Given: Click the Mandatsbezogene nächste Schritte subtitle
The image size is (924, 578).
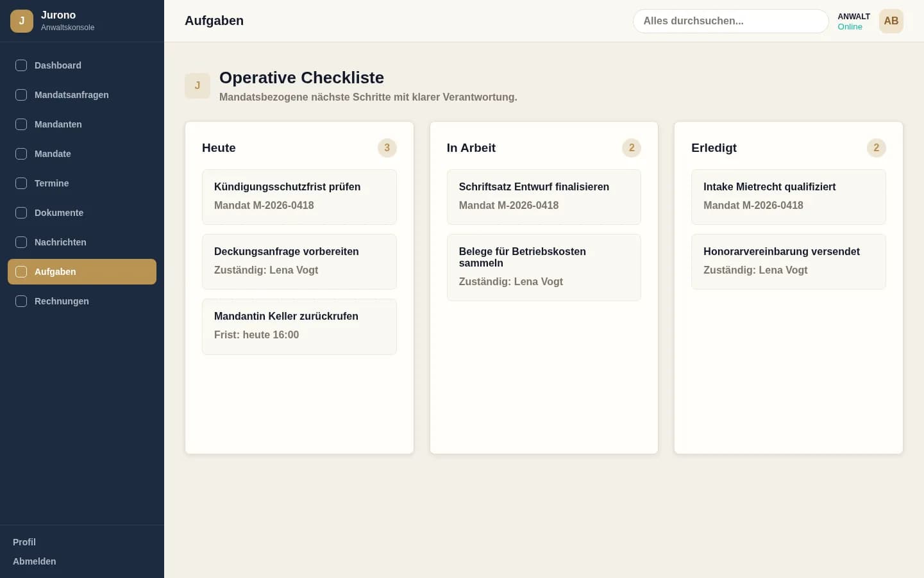Looking at the screenshot, I should point(368,97).
